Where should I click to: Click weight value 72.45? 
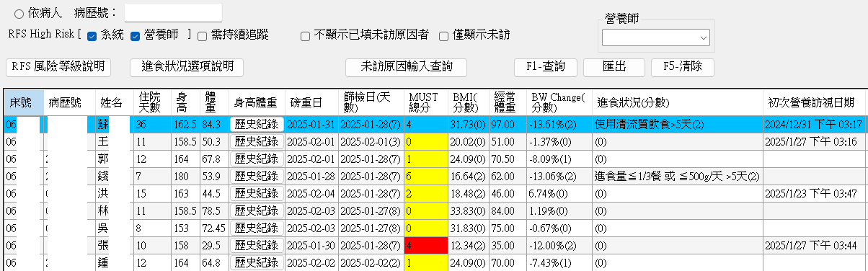[215, 228]
